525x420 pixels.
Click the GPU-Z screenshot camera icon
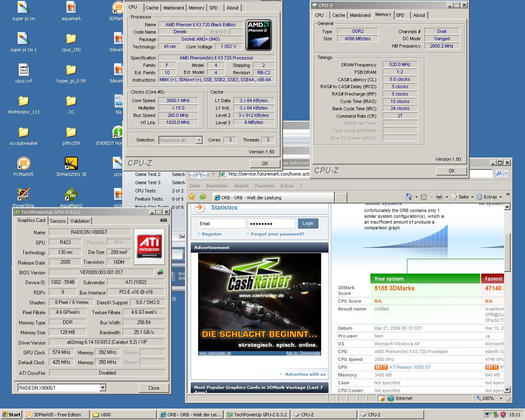[164, 220]
